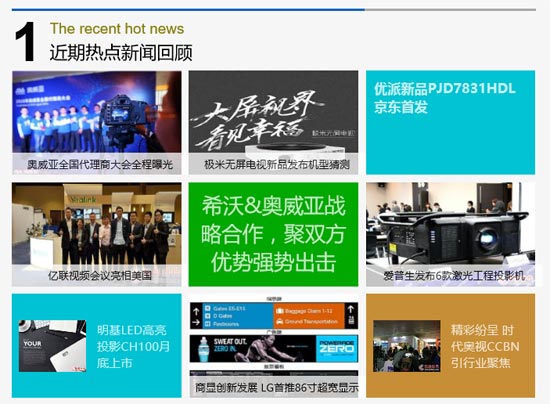The image size is (550, 404).
Task: Open the 极米无屏电视新品发布 banner image
Action: [274, 112]
